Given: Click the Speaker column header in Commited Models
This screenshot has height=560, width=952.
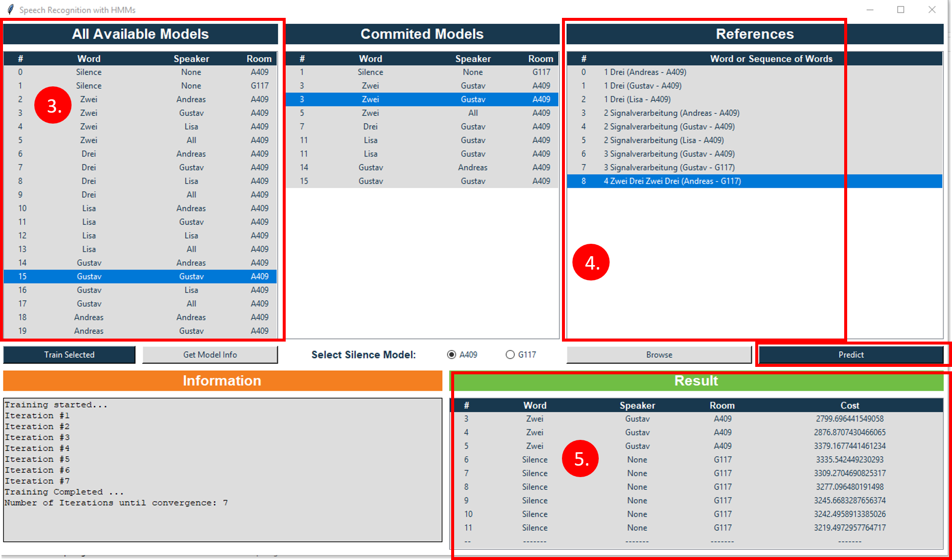Looking at the screenshot, I should click(473, 59).
